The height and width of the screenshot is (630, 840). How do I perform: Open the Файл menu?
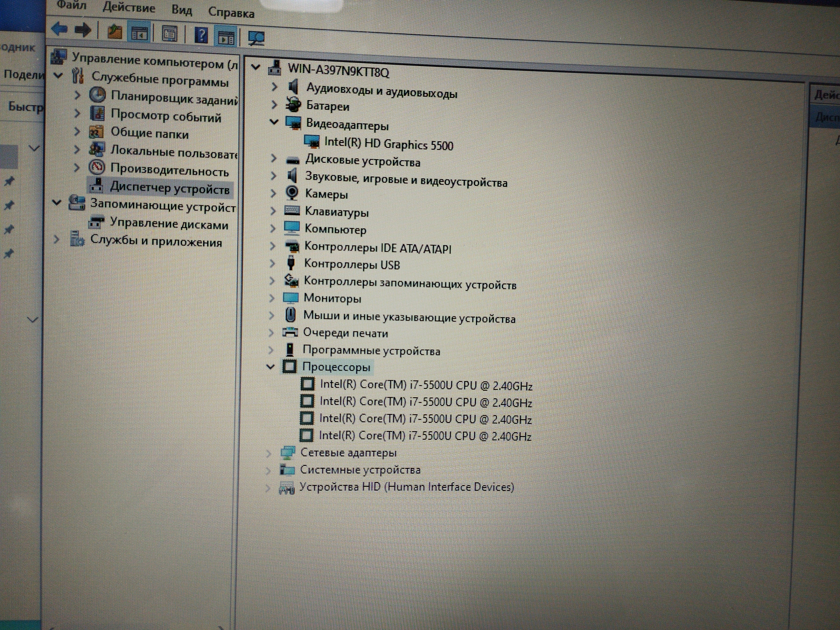coord(71,5)
